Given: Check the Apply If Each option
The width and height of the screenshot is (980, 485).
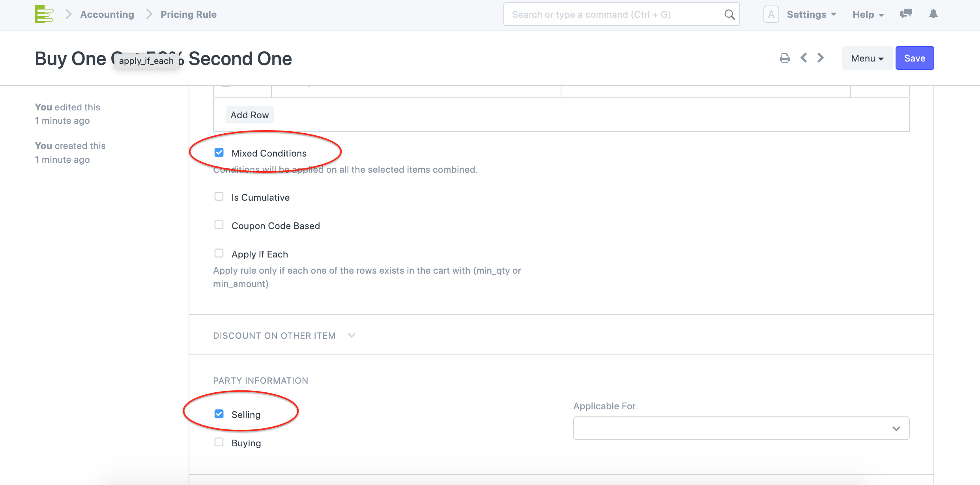Looking at the screenshot, I should pos(219,253).
